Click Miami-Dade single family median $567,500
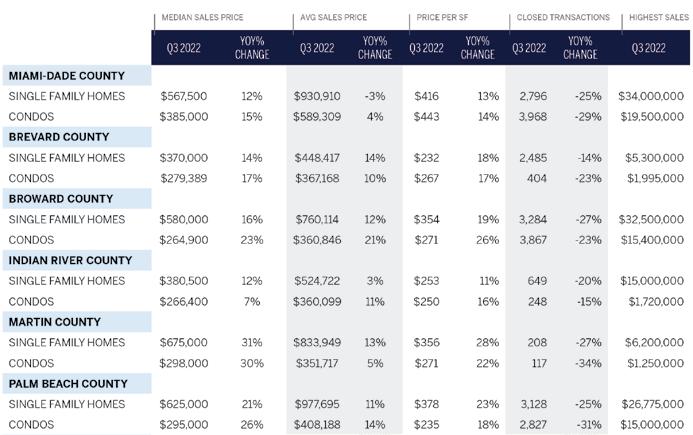The height and width of the screenshot is (435, 693). click(183, 96)
